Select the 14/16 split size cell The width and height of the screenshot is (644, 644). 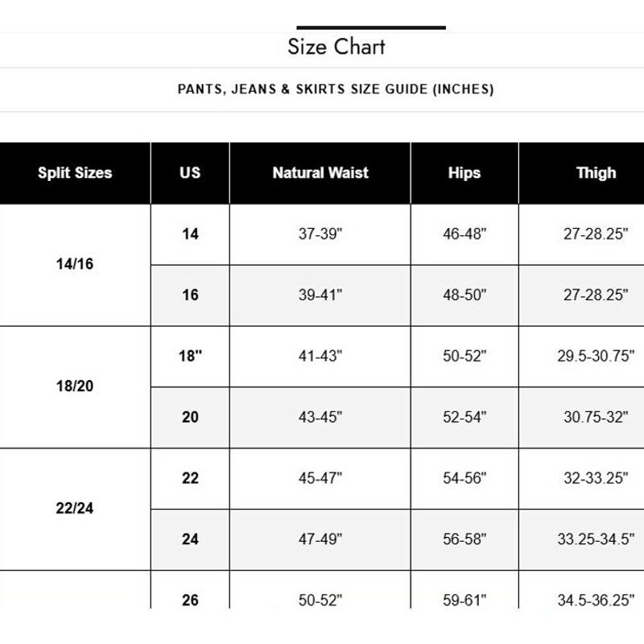[x=75, y=265]
